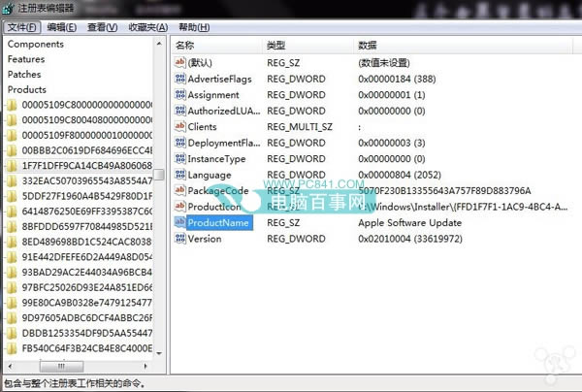Open the 帮助(H) menu
The width and height of the screenshot is (582, 392).
(194, 27)
